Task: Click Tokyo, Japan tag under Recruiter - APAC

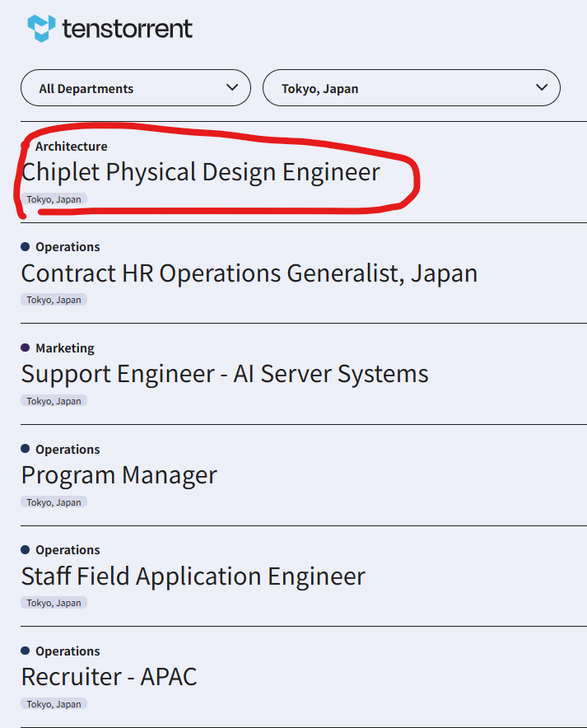Action: pyautogui.click(x=54, y=704)
